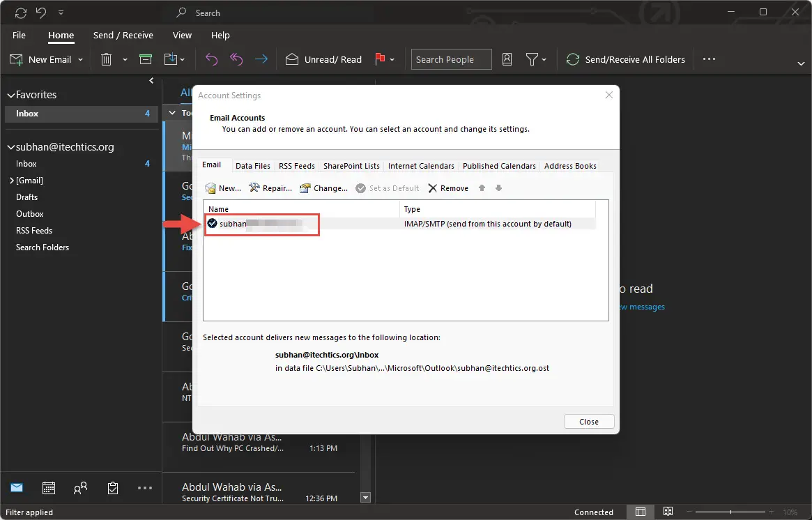Open Search Folders in the folder pane
The width and height of the screenshot is (812, 520).
click(x=43, y=247)
